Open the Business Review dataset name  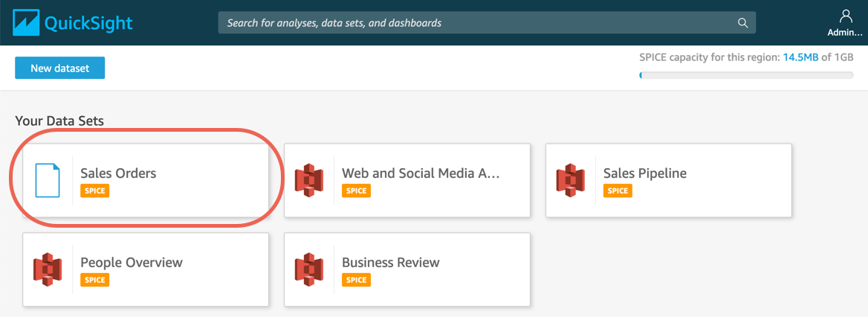(390, 263)
